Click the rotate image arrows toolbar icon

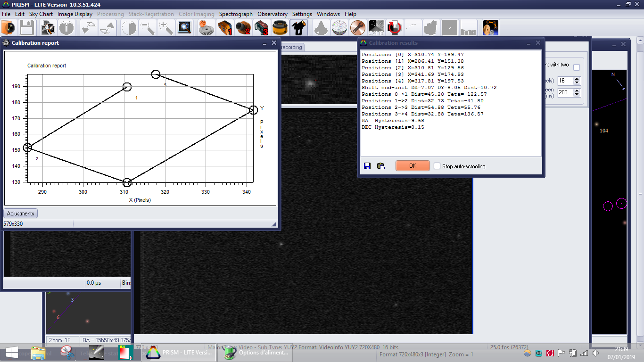tap(107, 28)
